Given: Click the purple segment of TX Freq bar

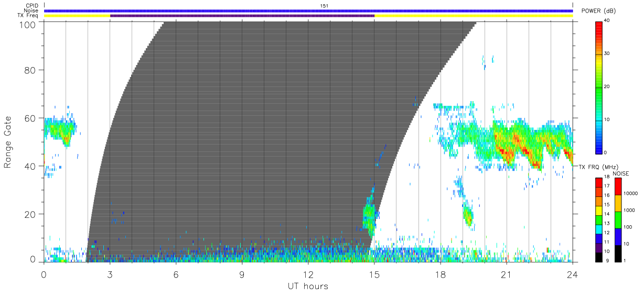Looking at the screenshot, I should (242, 16).
